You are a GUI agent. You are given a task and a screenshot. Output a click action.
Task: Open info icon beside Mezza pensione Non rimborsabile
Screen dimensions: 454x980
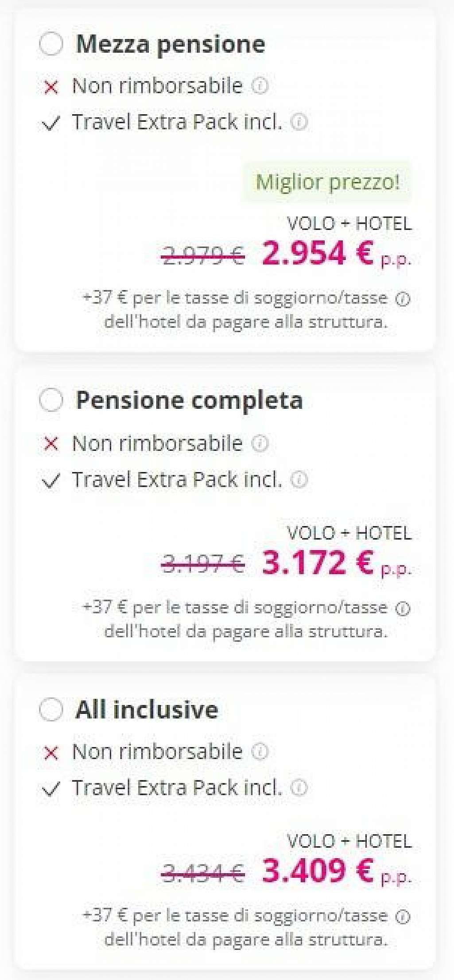point(260,85)
